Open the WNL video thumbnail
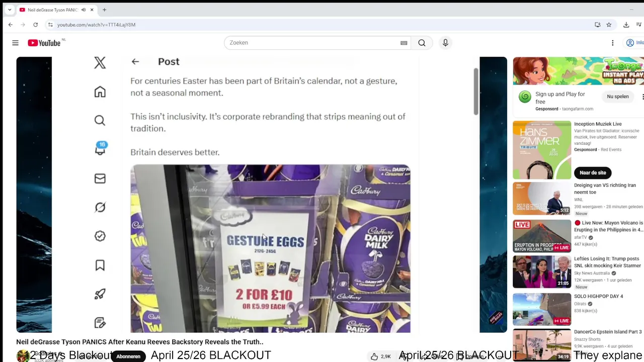Viewport: 644px width, 362px height. coord(542,198)
